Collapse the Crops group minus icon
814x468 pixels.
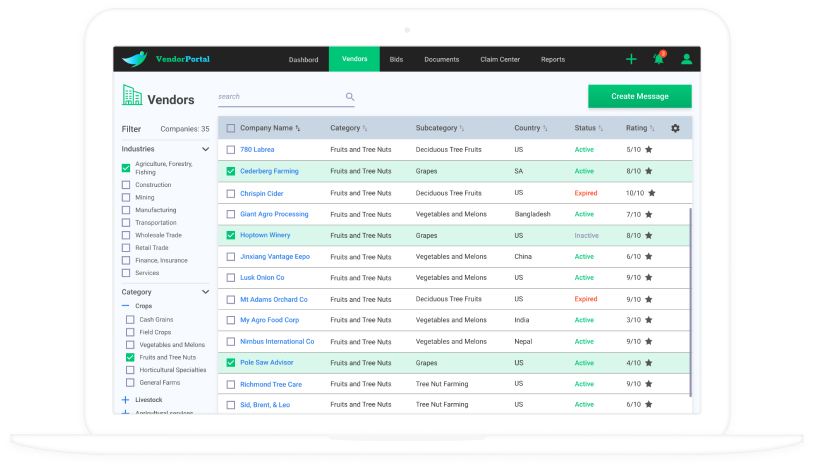(x=126, y=306)
